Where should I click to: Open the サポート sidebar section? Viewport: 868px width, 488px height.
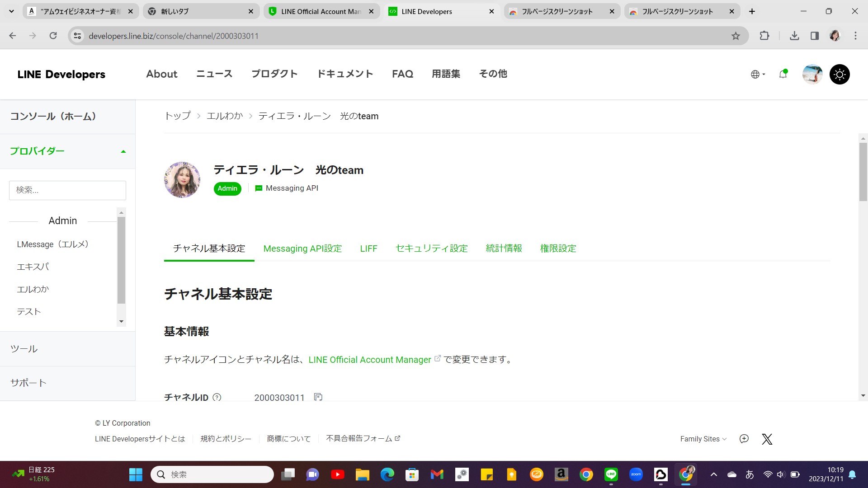click(67, 383)
